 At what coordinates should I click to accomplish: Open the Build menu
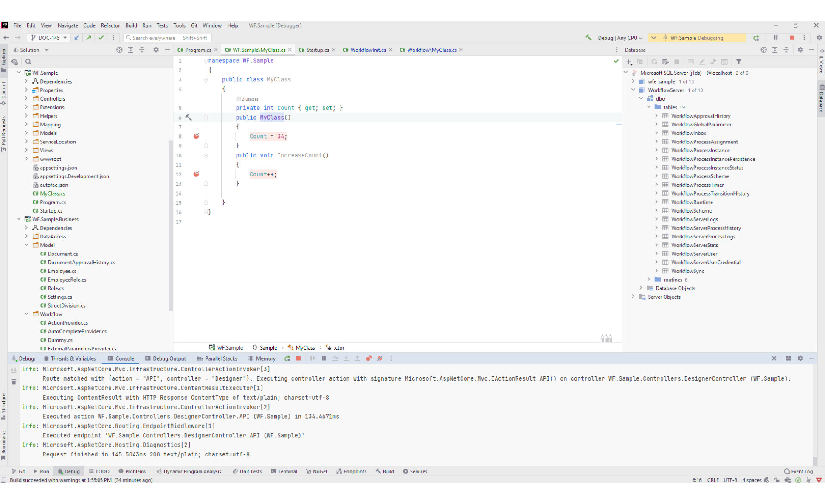(131, 25)
